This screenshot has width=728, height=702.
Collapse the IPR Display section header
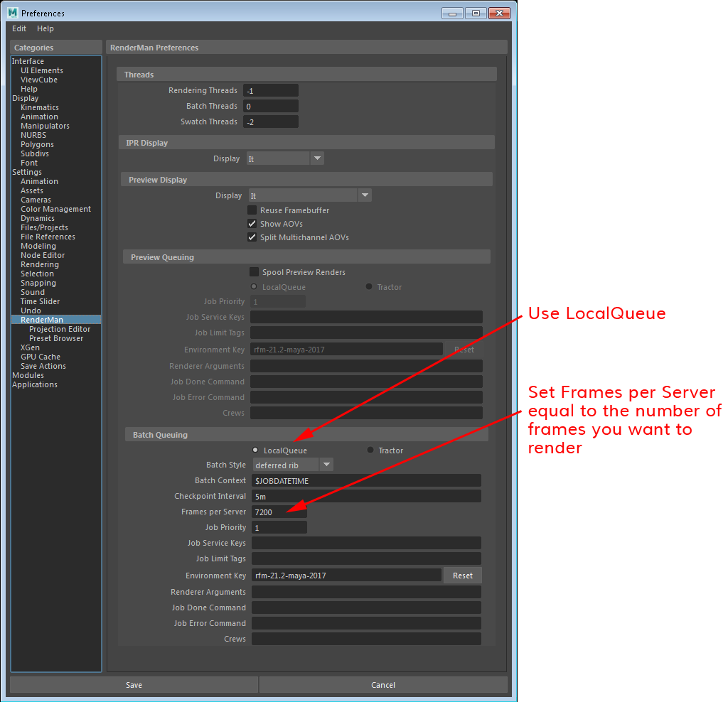pos(306,143)
